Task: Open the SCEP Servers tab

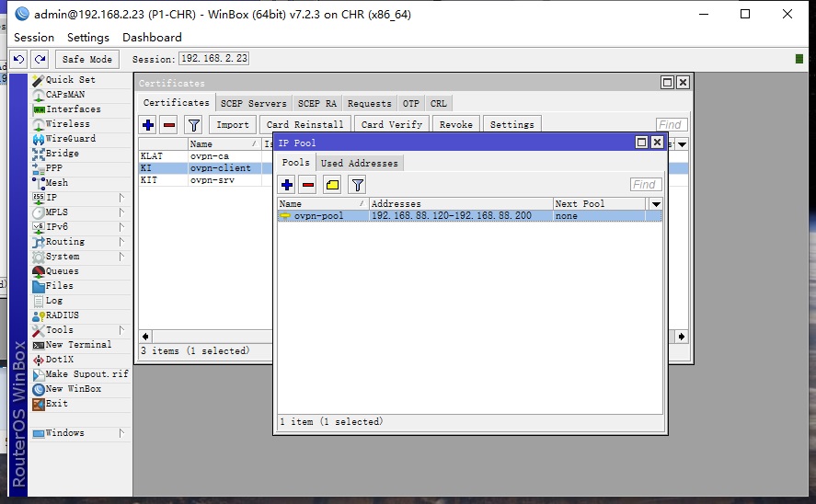Action: click(253, 104)
